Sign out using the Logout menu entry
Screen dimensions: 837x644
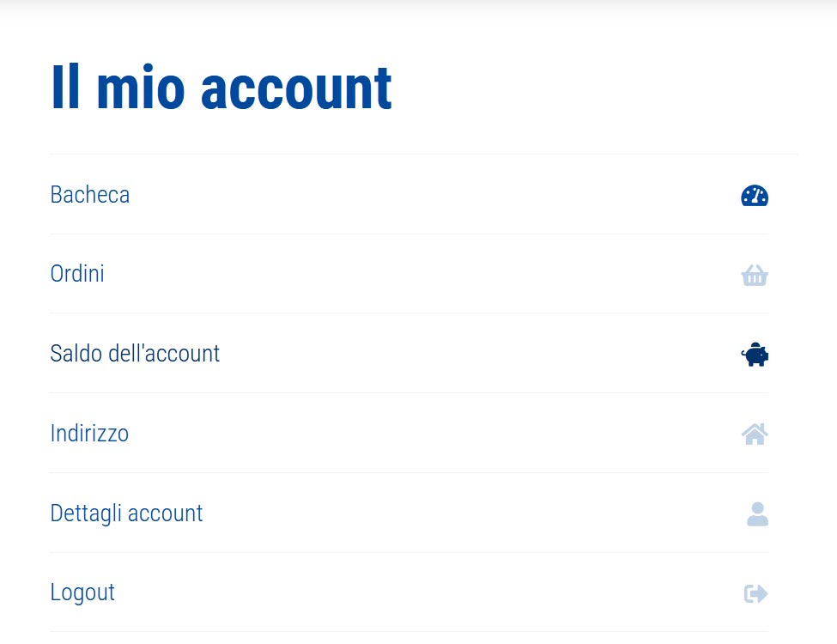point(409,592)
